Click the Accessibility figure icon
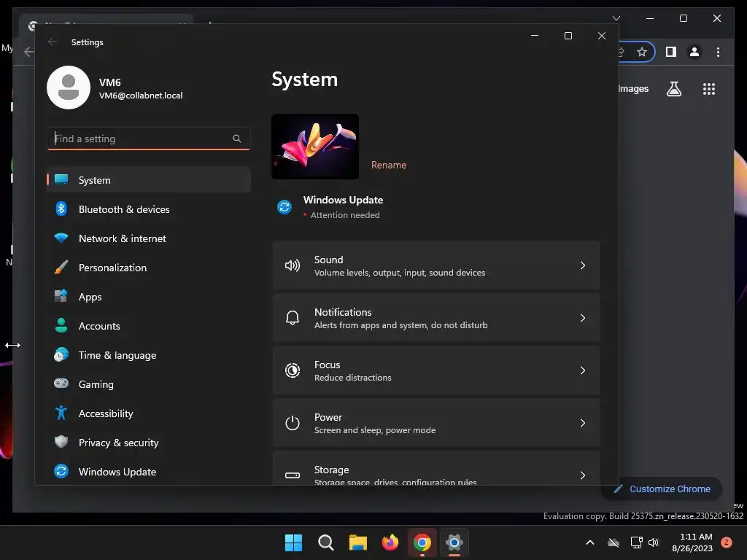 pyautogui.click(x=61, y=413)
